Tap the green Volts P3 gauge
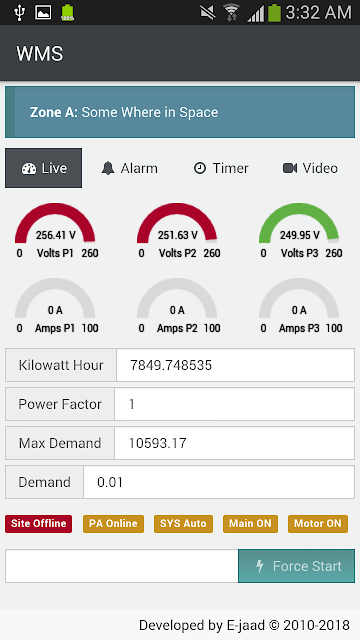 [299, 231]
